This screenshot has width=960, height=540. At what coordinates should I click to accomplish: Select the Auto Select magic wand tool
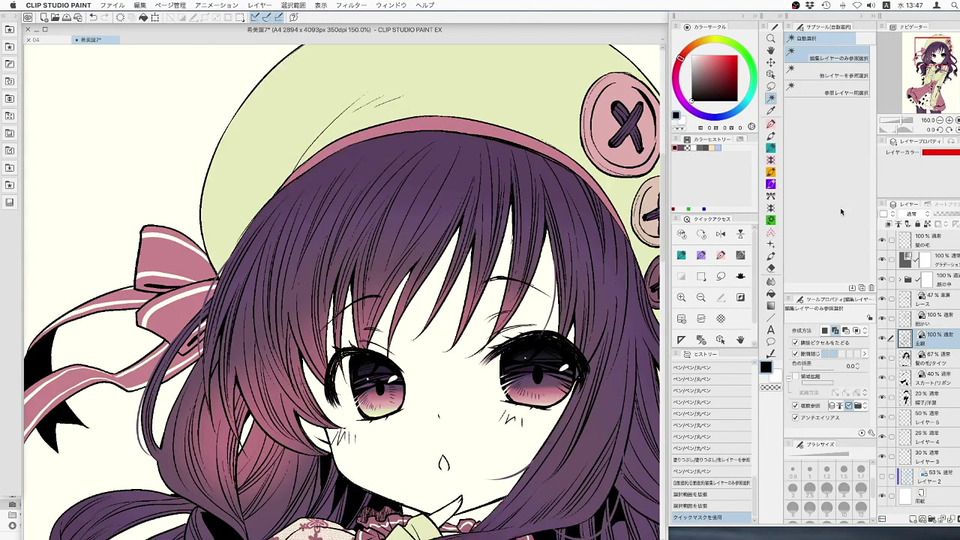click(x=771, y=98)
